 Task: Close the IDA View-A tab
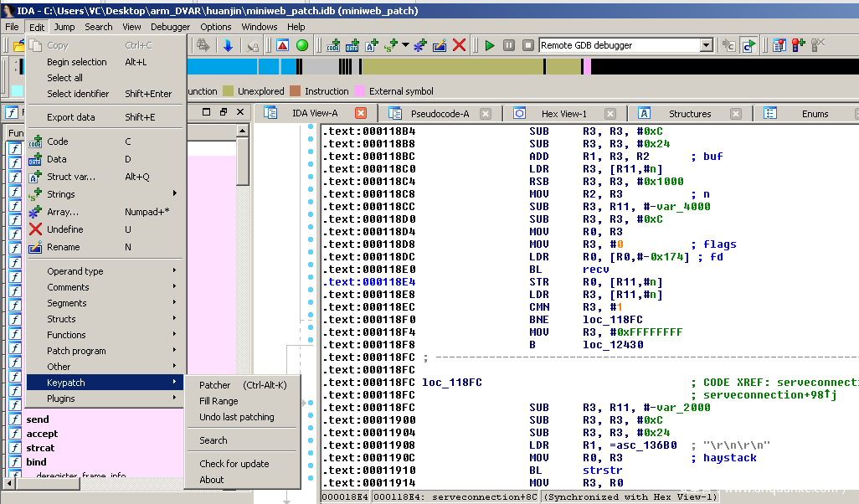coord(361,113)
